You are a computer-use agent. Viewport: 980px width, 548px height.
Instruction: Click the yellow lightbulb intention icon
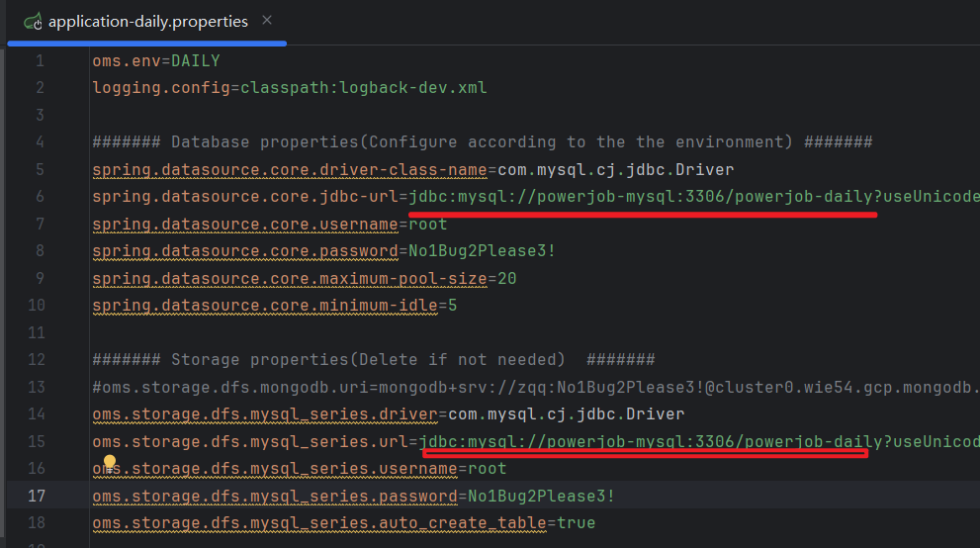[110, 462]
